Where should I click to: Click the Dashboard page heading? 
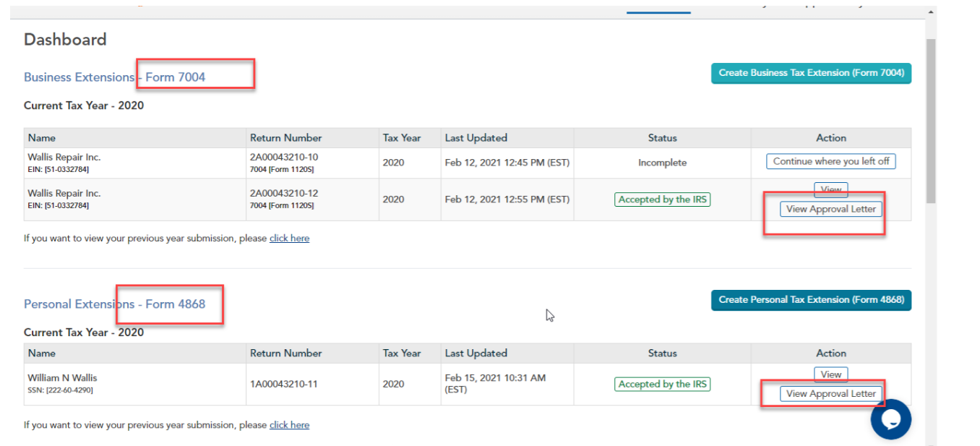tap(64, 40)
